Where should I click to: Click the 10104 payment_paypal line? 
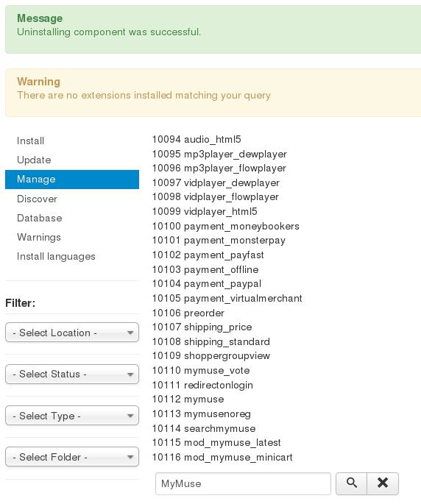207,283
